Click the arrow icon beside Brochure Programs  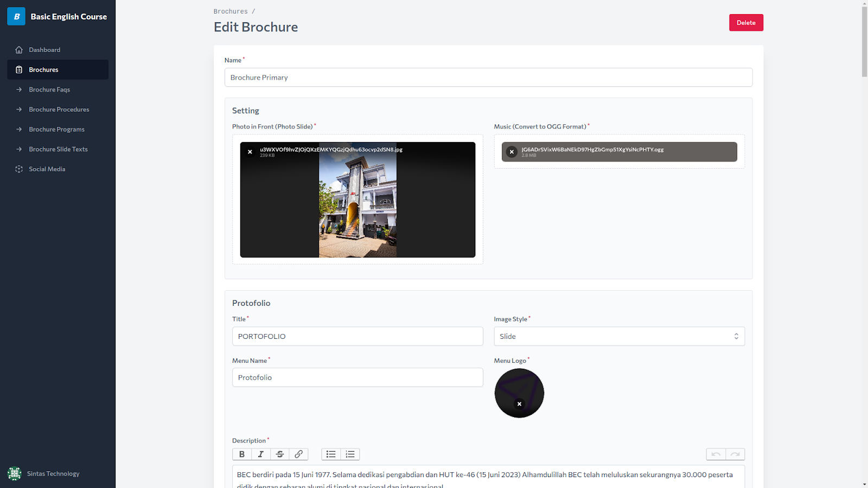pos(19,129)
